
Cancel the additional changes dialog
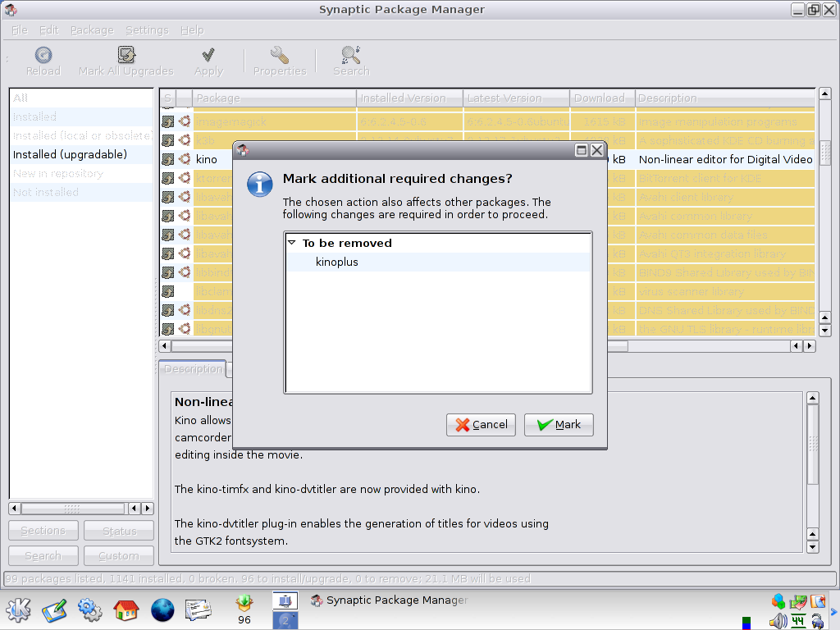point(481,425)
